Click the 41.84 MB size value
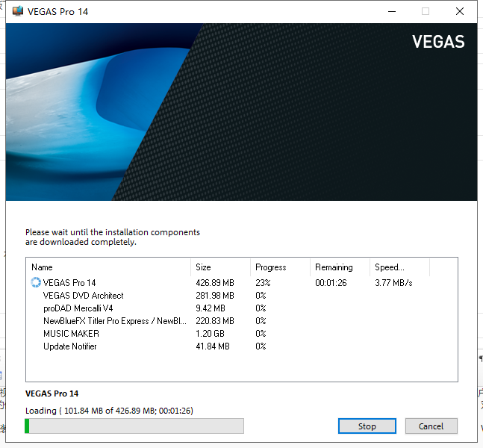This screenshot has height=448, width=483. [x=213, y=346]
